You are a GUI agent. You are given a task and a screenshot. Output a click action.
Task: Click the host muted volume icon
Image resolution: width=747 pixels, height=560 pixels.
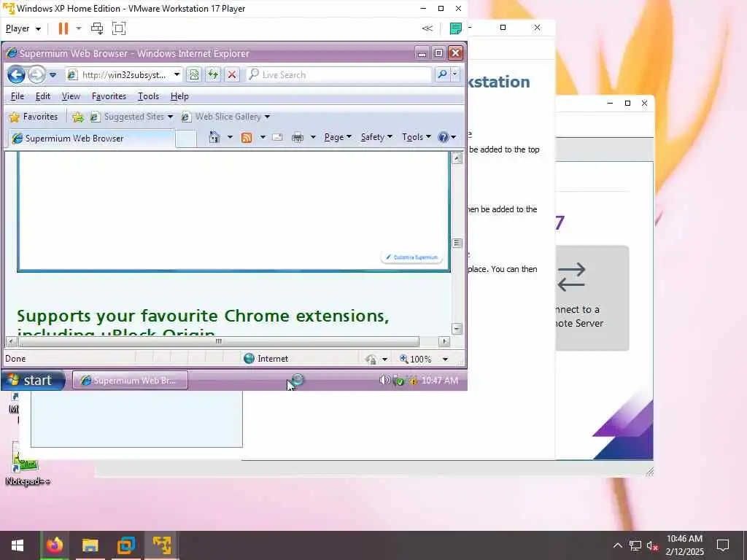pos(652,545)
